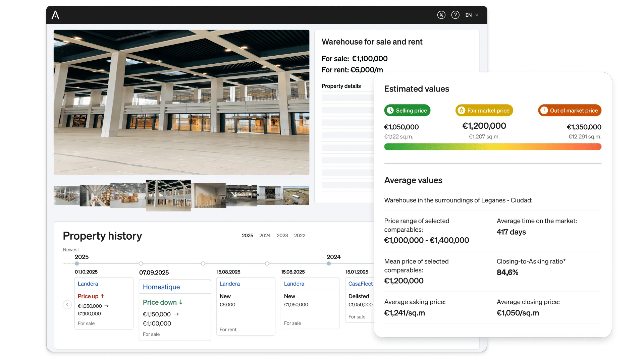
Task: Open the Landera link above New €1,050,000
Action: 294,284
